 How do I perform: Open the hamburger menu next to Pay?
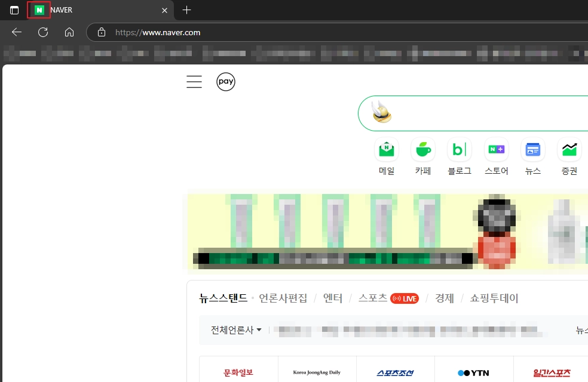click(x=194, y=82)
